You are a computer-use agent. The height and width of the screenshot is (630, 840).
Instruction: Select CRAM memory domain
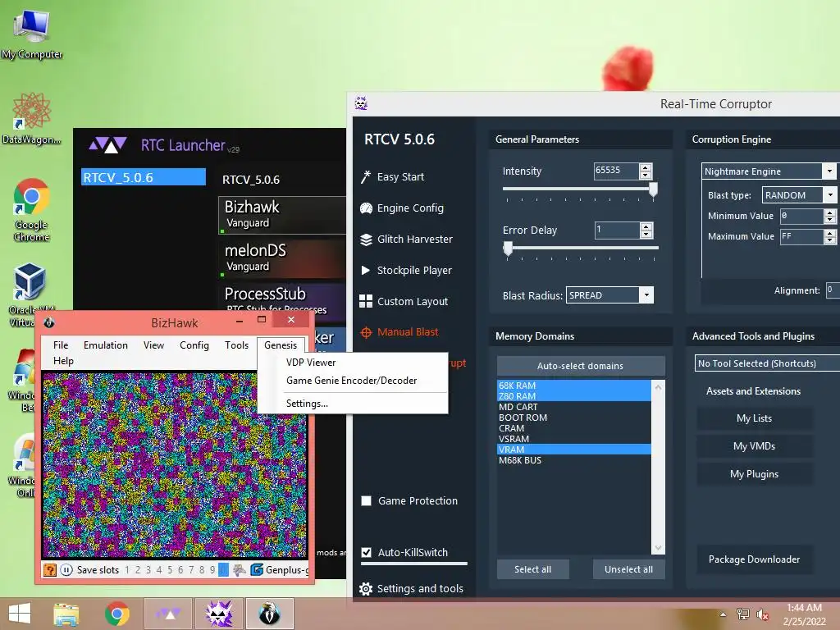[574, 428]
